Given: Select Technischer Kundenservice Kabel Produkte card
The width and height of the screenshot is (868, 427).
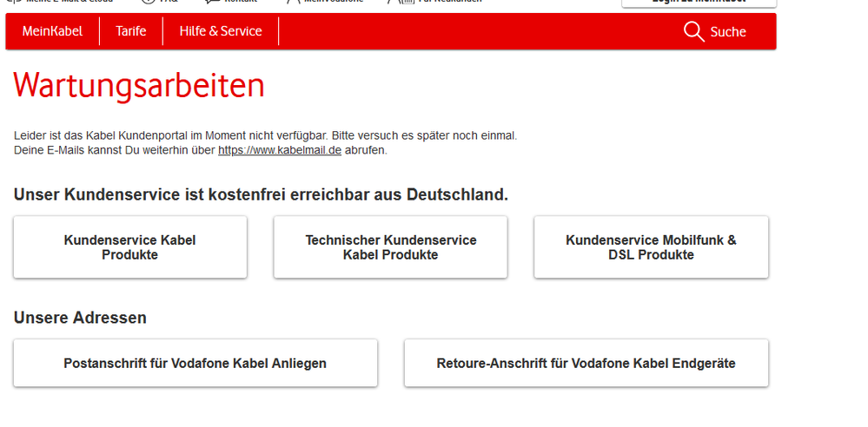Looking at the screenshot, I should tap(390, 247).
